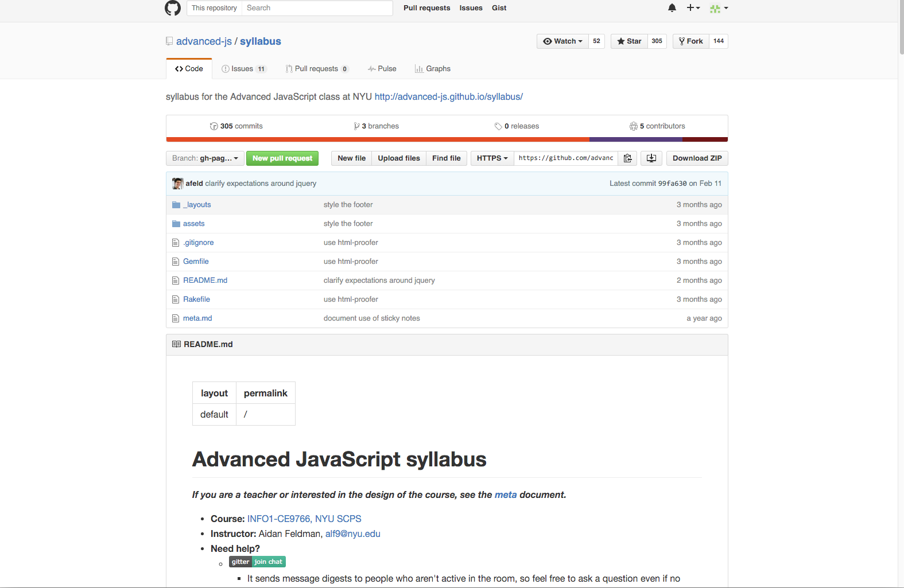Open commit message "clarify expectations around jquery" for README.md
This screenshot has height=588, width=904.
coord(379,281)
